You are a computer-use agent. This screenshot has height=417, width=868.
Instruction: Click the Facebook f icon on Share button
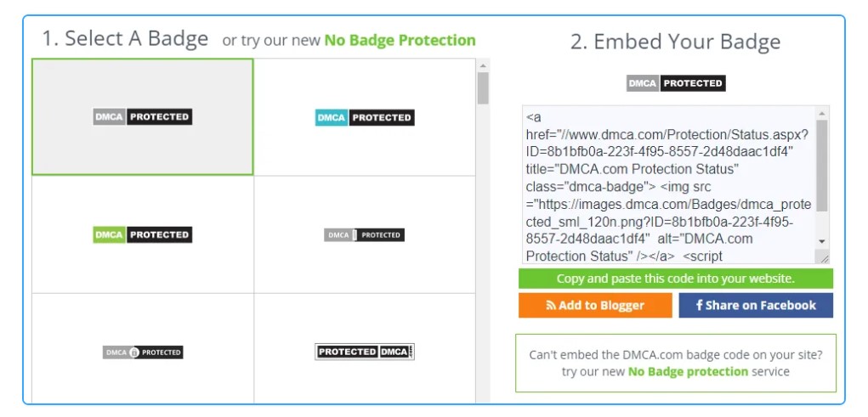[699, 305]
